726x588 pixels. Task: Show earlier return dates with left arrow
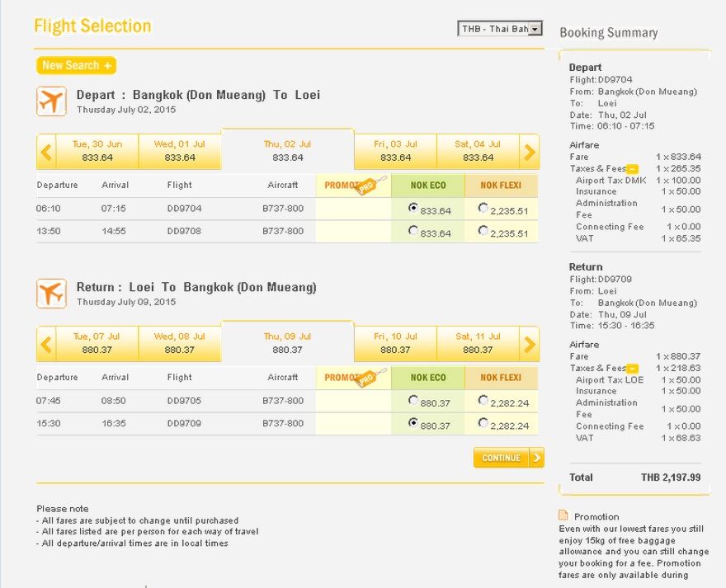[x=46, y=344]
